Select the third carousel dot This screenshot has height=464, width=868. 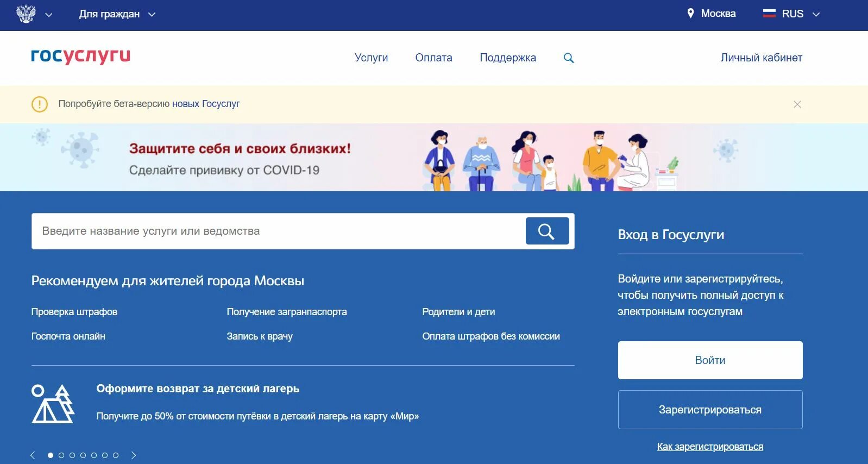tap(72, 455)
